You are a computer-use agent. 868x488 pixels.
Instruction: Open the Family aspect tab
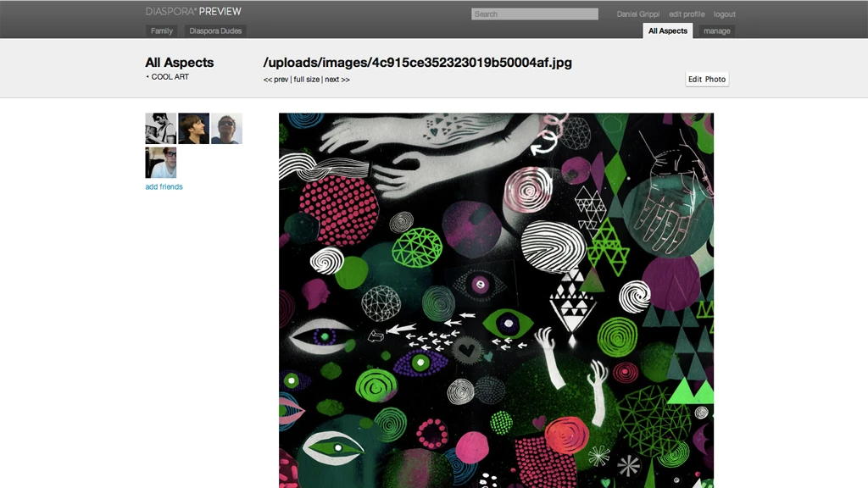162,31
